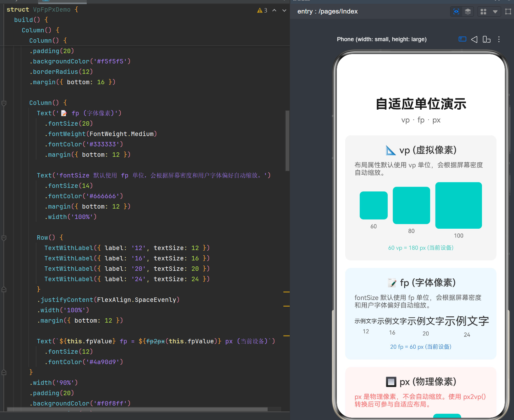Go to next highlighted error chevron
Image resolution: width=514 pixels, height=420 pixels.
284,10
